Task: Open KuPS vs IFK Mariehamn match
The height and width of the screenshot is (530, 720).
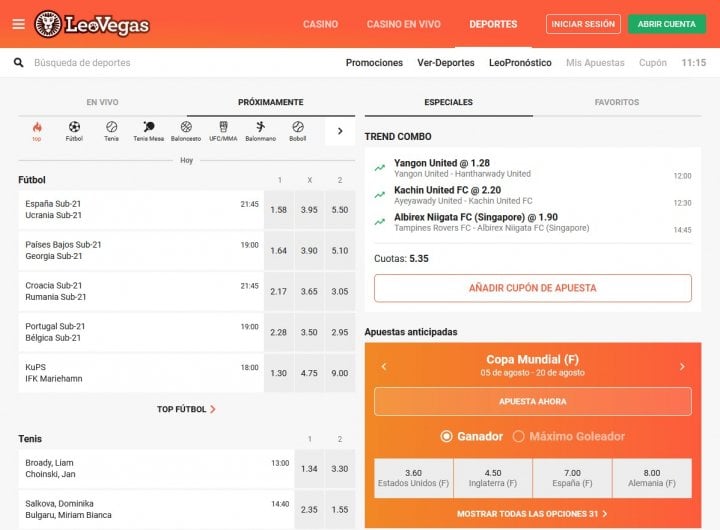Action: point(141,373)
